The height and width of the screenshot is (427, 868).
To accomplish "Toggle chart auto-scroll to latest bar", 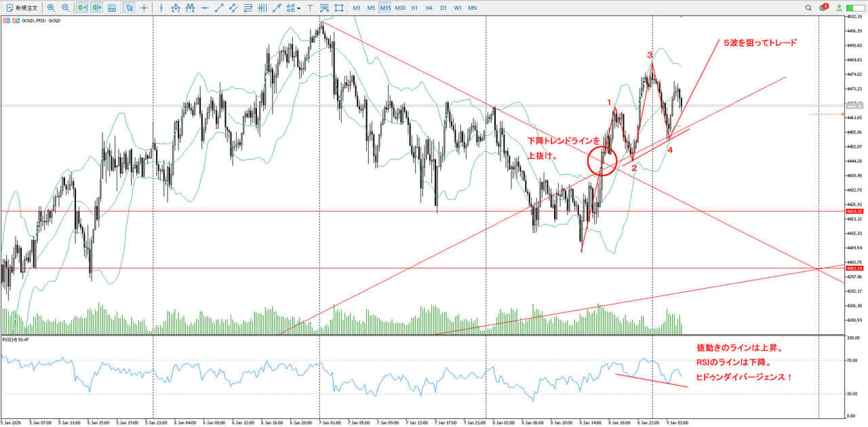I will point(82,8).
